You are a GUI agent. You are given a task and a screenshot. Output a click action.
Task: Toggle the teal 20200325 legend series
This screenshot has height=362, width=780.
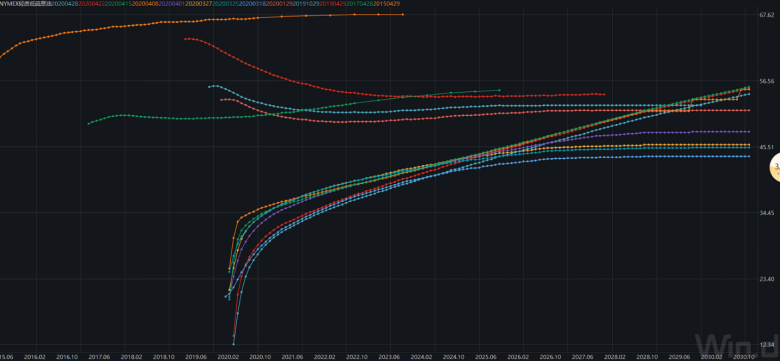click(226, 3)
